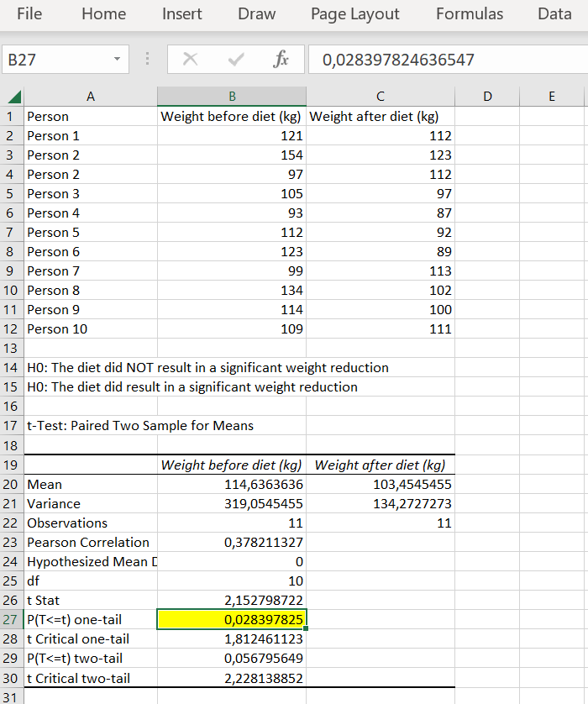Viewport: 588px width, 704px height.
Task: Select the yellow highlighted one-tail p-value cell
Action: [232, 620]
